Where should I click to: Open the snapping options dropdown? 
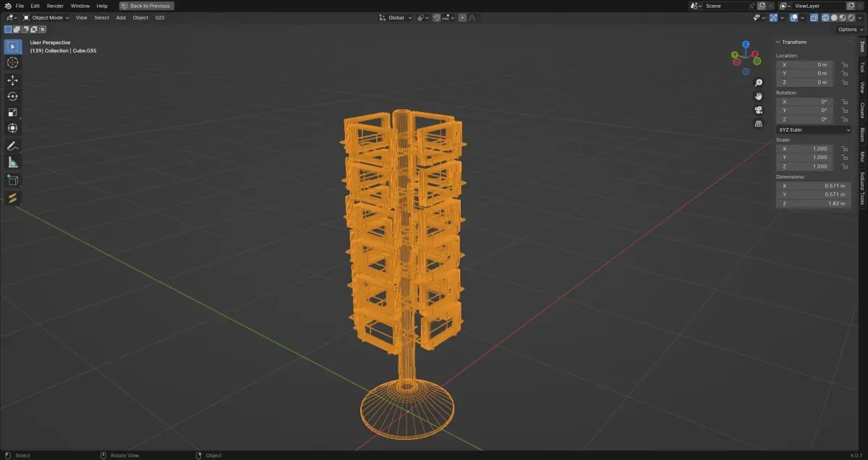coord(448,17)
